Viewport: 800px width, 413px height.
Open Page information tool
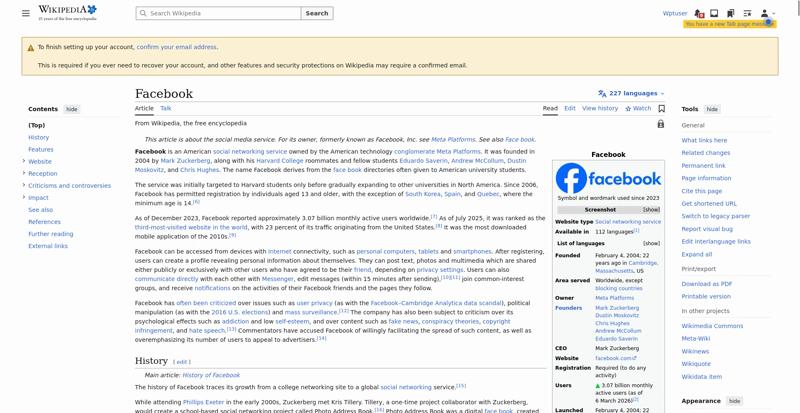coord(706,178)
